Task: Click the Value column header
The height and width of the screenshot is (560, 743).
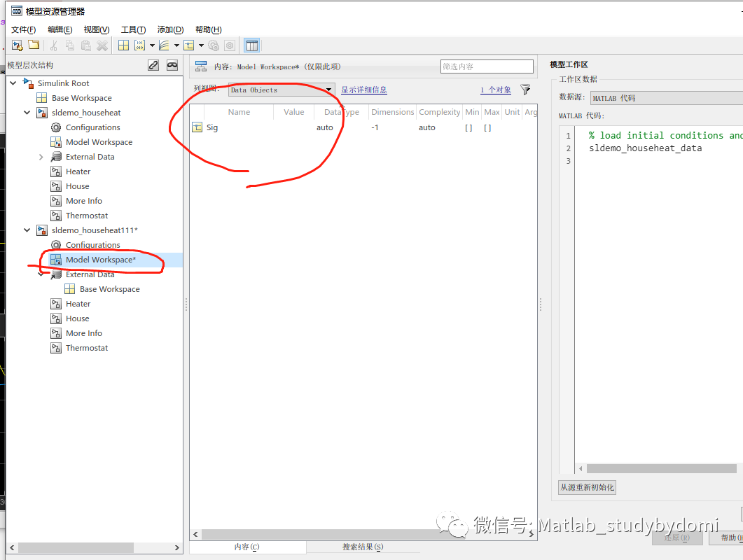Action: [294, 112]
